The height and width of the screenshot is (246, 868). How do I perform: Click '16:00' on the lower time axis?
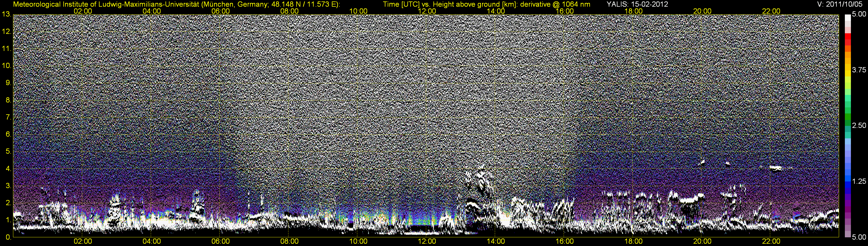pos(565,241)
